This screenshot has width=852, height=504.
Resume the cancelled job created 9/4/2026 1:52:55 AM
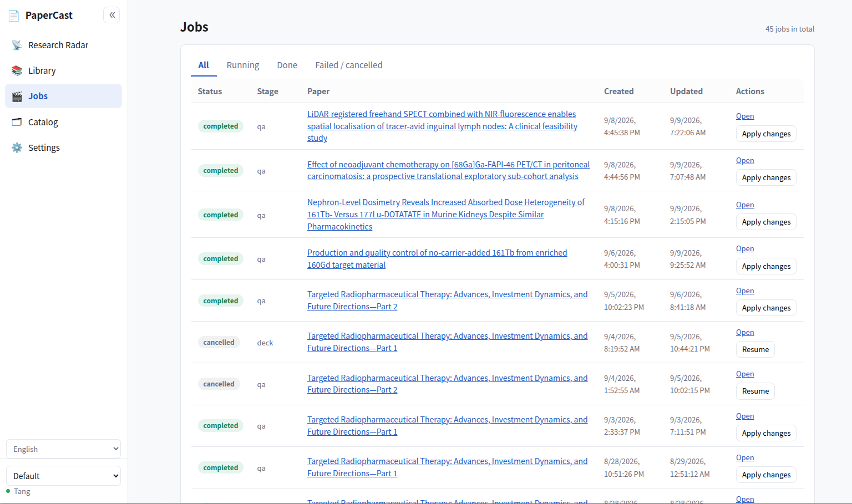coord(755,391)
